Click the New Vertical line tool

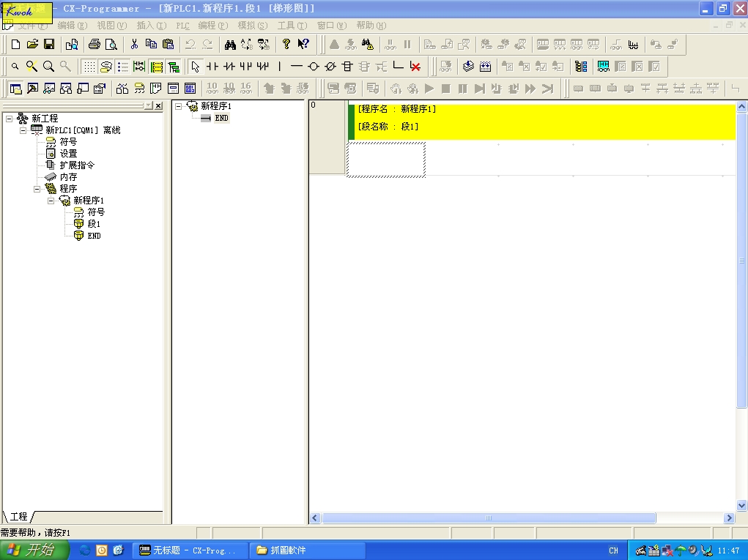pyautogui.click(x=280, y=67)
